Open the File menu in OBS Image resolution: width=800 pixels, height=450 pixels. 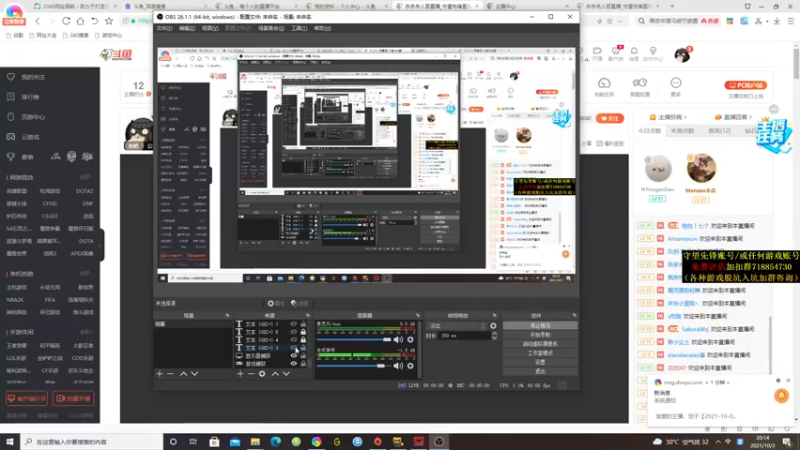click(x=164, y=29)
